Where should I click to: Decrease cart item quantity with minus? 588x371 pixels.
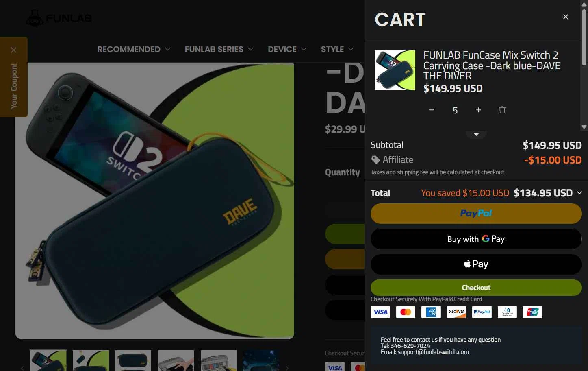pos(432,110)
